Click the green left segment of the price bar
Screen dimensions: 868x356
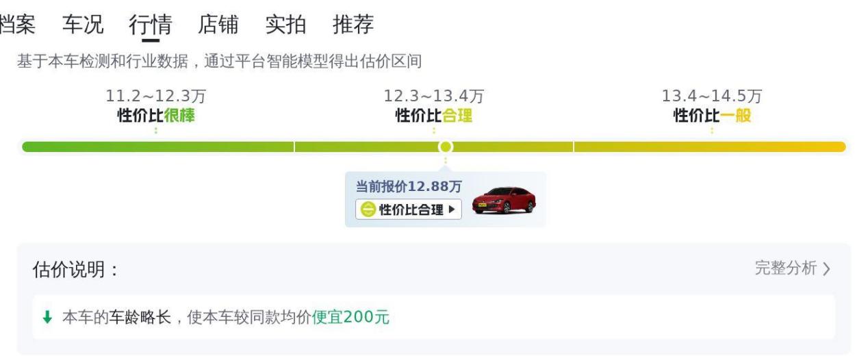[x=157, y=147]
